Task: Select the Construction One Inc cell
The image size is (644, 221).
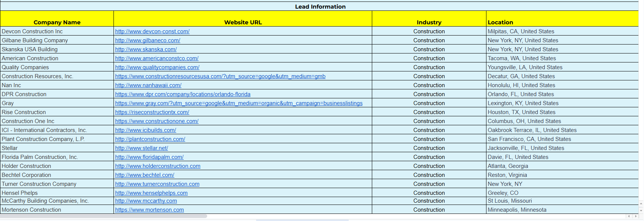Action: click(x=57, y=121)
